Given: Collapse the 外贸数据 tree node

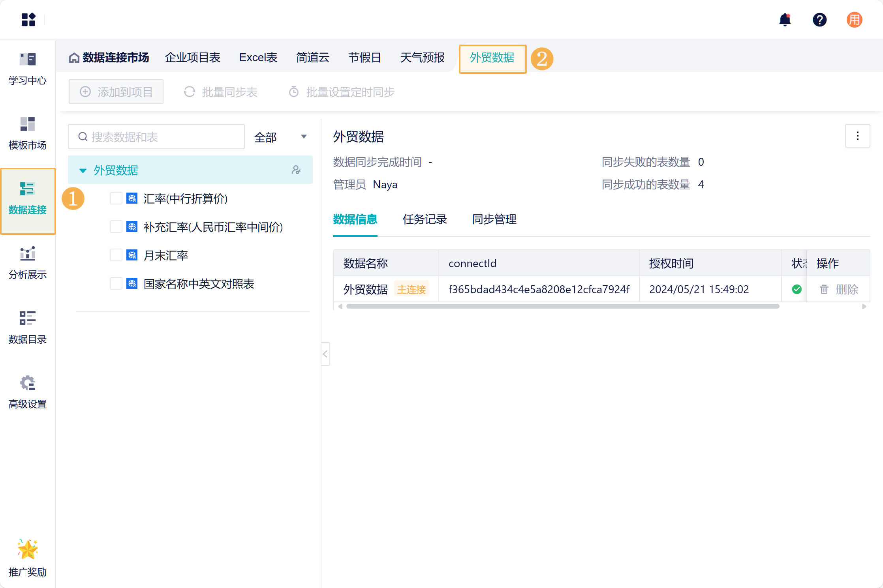Looking at the screenshot, I should [83, 170].
